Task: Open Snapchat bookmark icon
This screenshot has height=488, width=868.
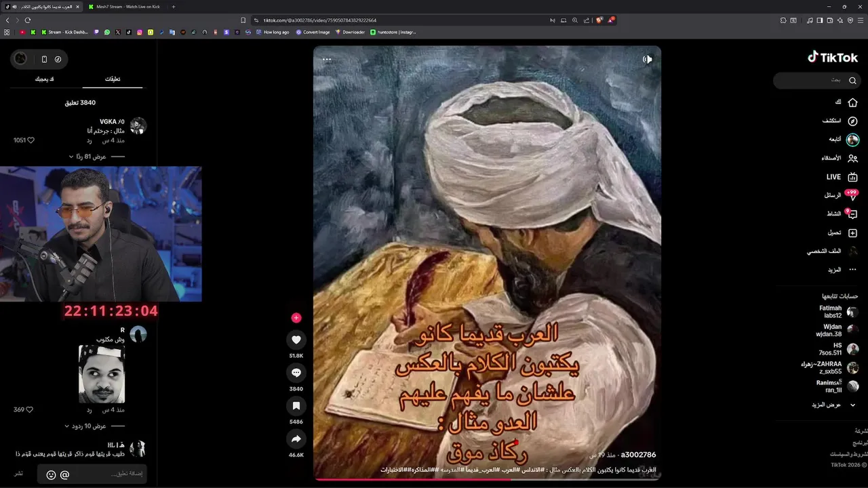Action: coord(150,32)
